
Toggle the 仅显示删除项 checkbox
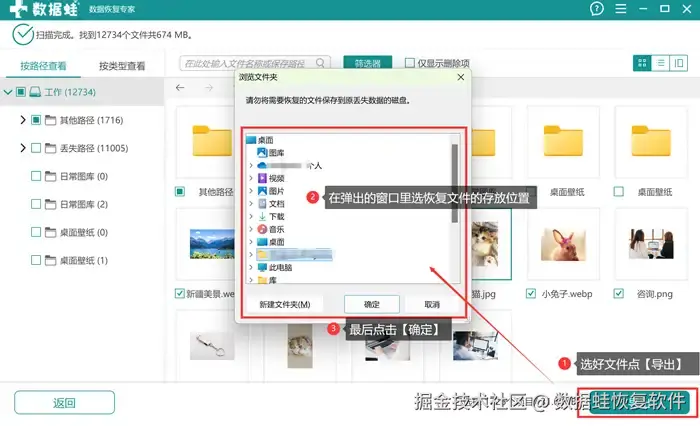(x=409, y=63)
